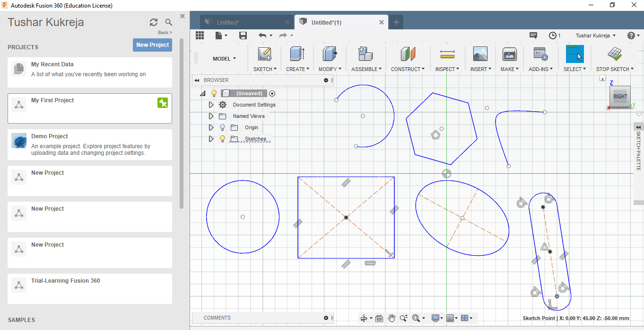Expand the Document Settings node
Screen dimensions: 644x330
click(211, 105)
